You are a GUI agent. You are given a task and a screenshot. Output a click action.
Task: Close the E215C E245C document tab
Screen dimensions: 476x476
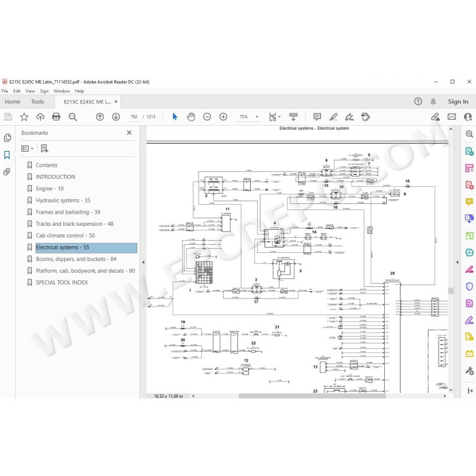point(116,102)
